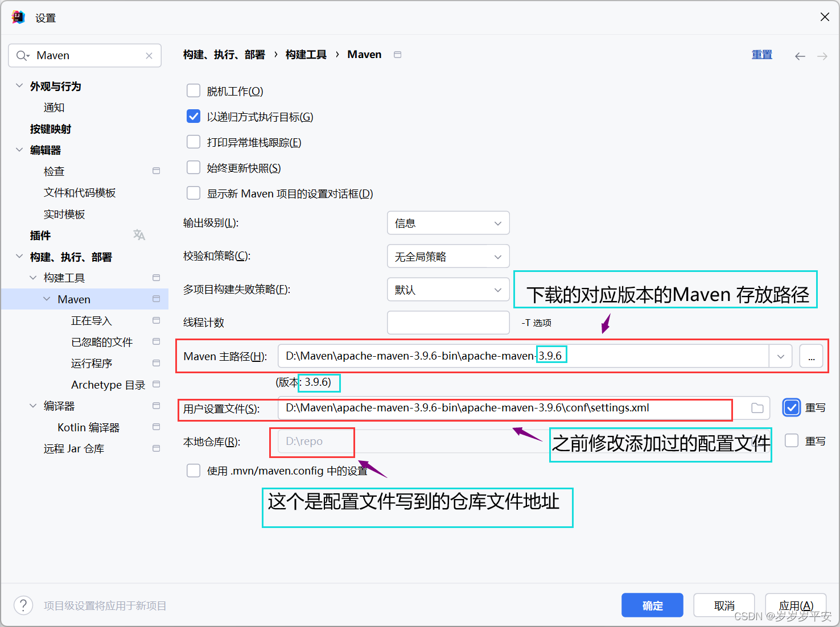Collapse the 编辑器 tree section

pyautogui.click(x=19, y=150)
